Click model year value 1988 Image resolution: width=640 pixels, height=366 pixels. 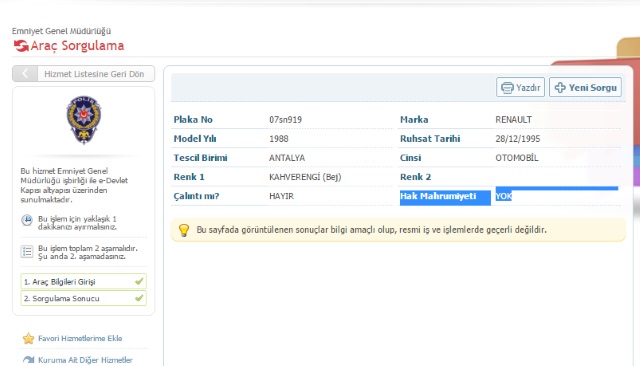point(279,139)
